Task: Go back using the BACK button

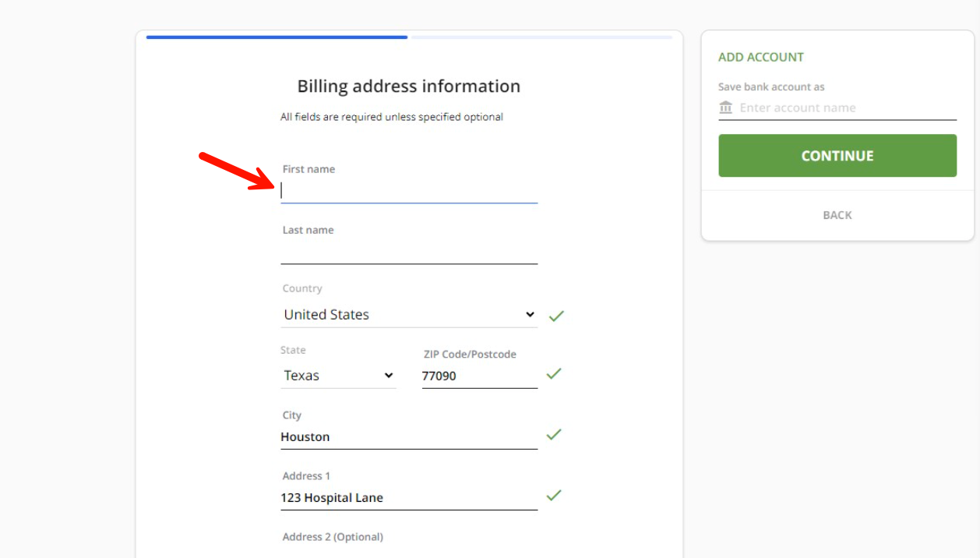Action: pos(837,215)
